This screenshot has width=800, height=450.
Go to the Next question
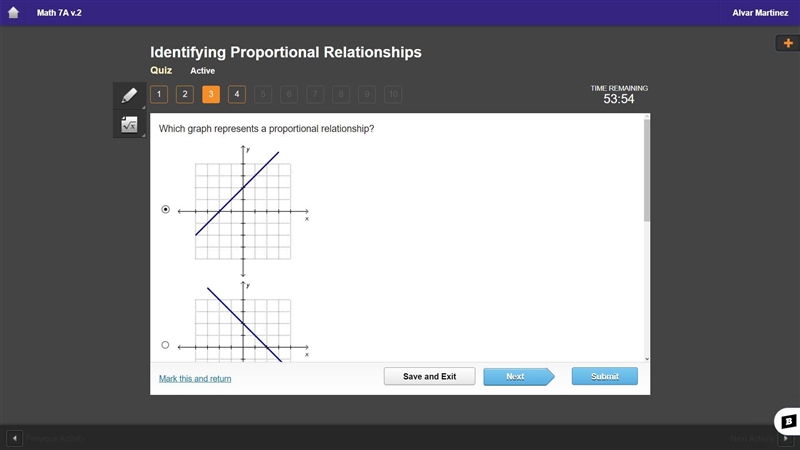[518, 377]
